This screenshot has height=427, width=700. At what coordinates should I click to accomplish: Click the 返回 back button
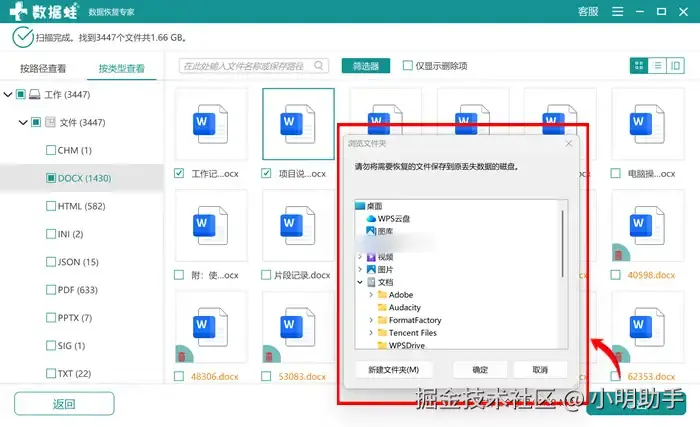point(64,403)
